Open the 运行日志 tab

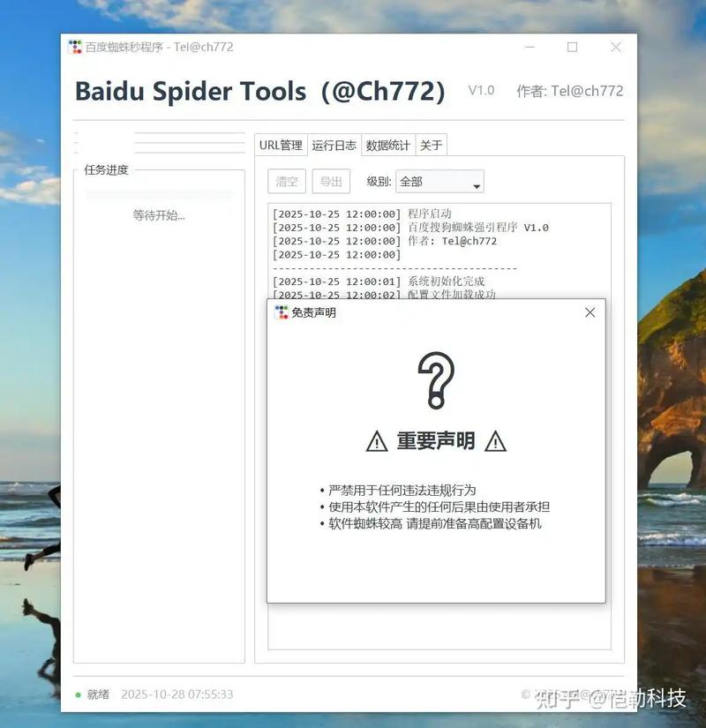click(x=334, y=146)
